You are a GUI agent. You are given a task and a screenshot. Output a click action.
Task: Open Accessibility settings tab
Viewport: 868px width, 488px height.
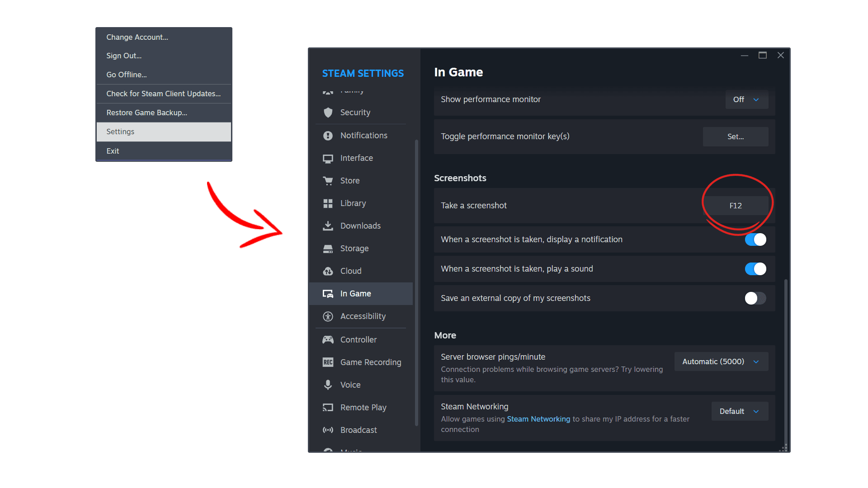(361, 316)
